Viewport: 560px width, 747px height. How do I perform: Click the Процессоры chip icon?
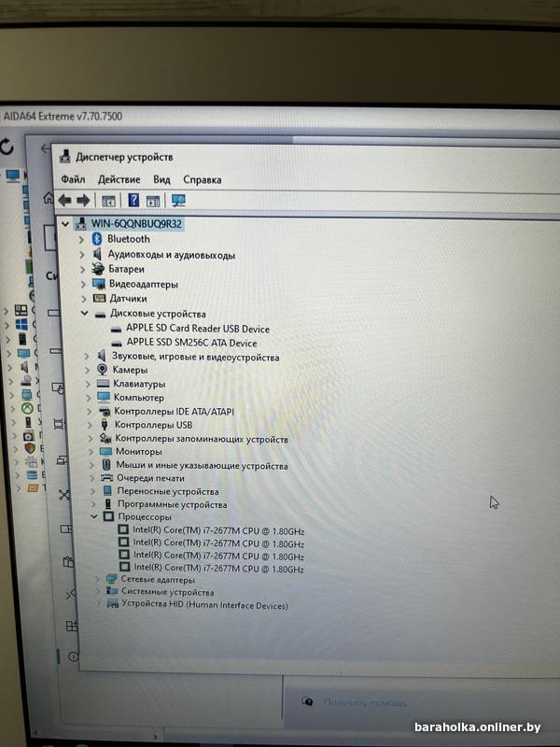click(108, 516)
